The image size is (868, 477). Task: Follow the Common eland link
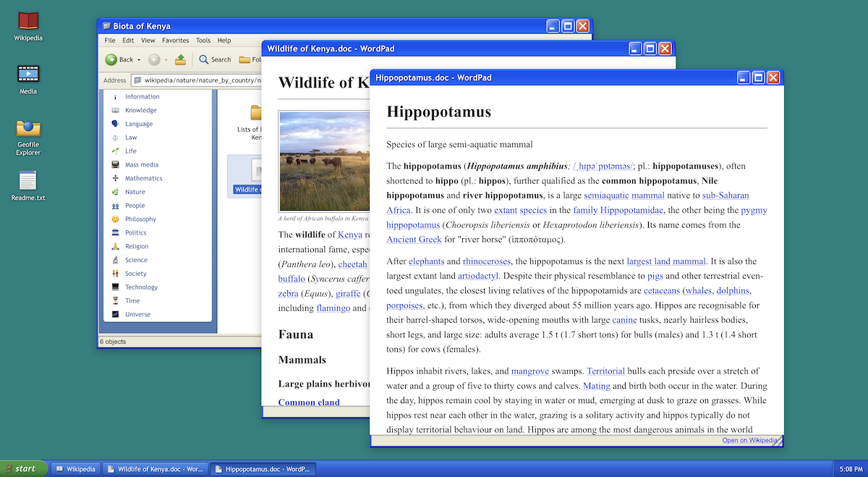pyautogui.click(x=309, y=402)
